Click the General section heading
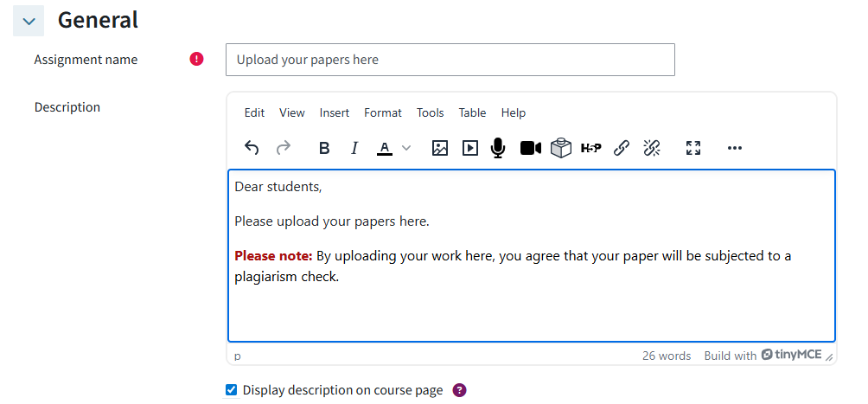The image size is (868, 404). pyautogui.click(x=98, y=20)
